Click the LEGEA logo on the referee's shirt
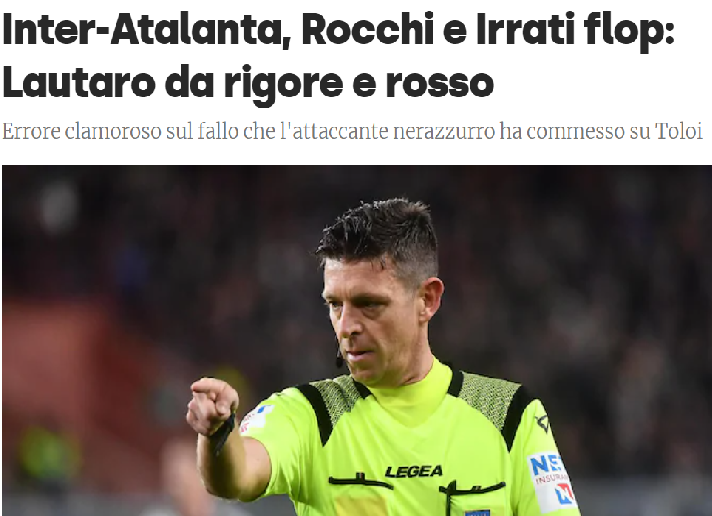Screen dimensions: 712x516 pos(414,471)
